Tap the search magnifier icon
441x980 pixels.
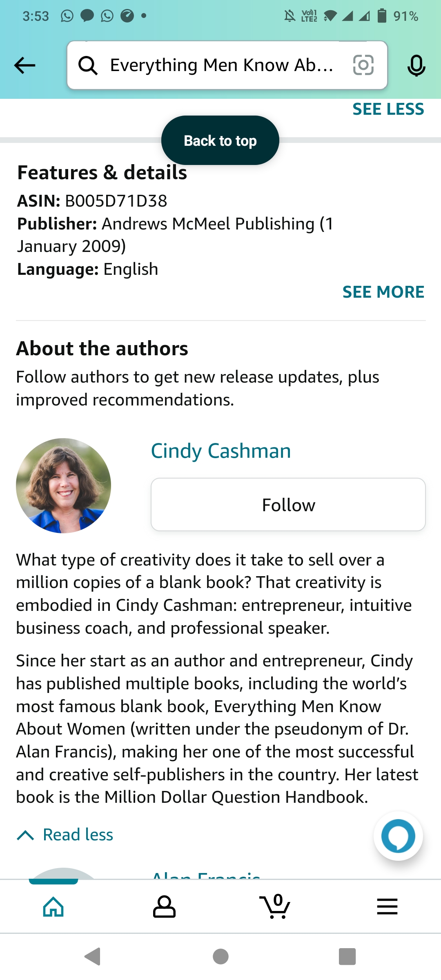click(x=88, y=65)
